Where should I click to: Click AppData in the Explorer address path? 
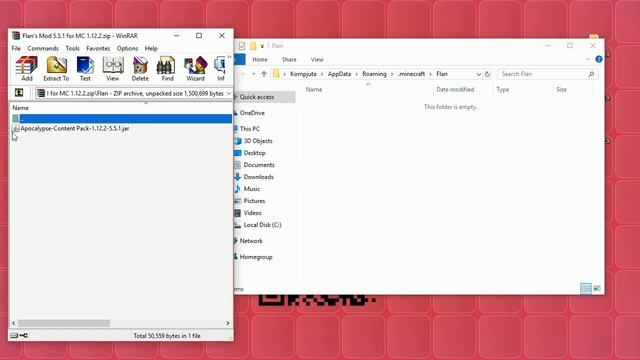339,74
